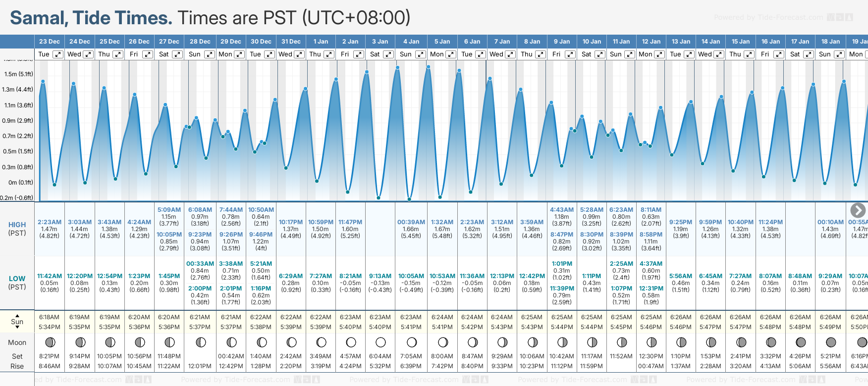Expand the Wed 24 Dec day view
Viewport: 868px width, 386px height.
[88, 54]
